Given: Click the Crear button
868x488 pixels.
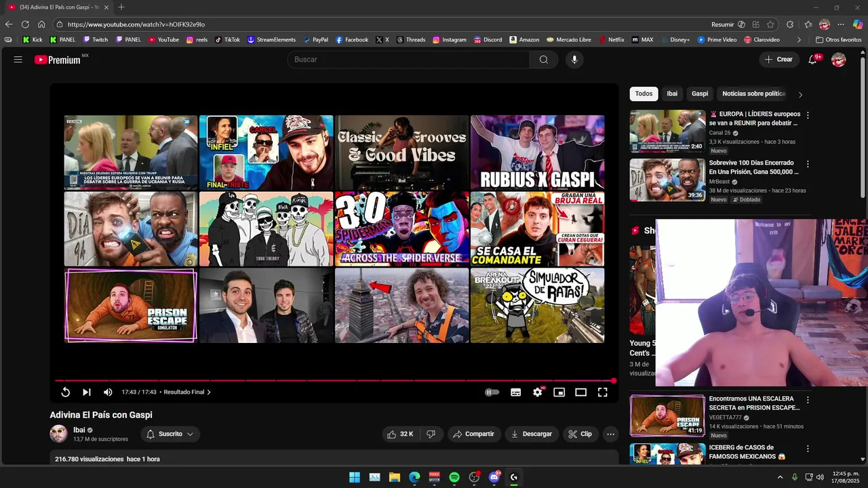Looking at the screenshot, I should (778, 60).
